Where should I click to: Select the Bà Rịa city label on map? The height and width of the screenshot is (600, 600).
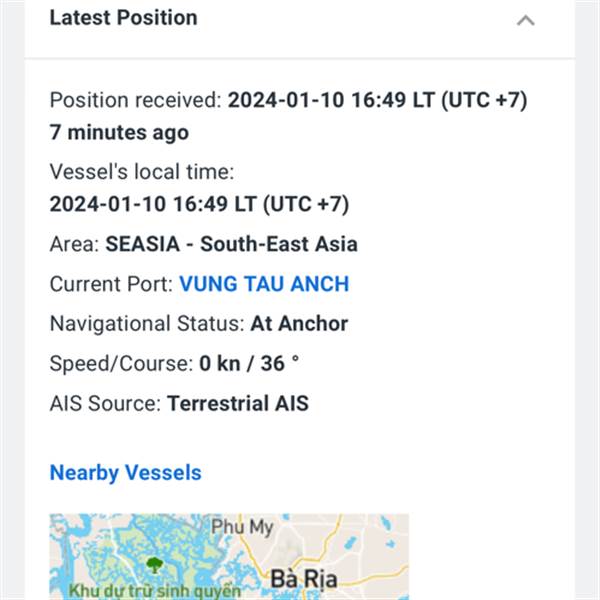[304, 579]
